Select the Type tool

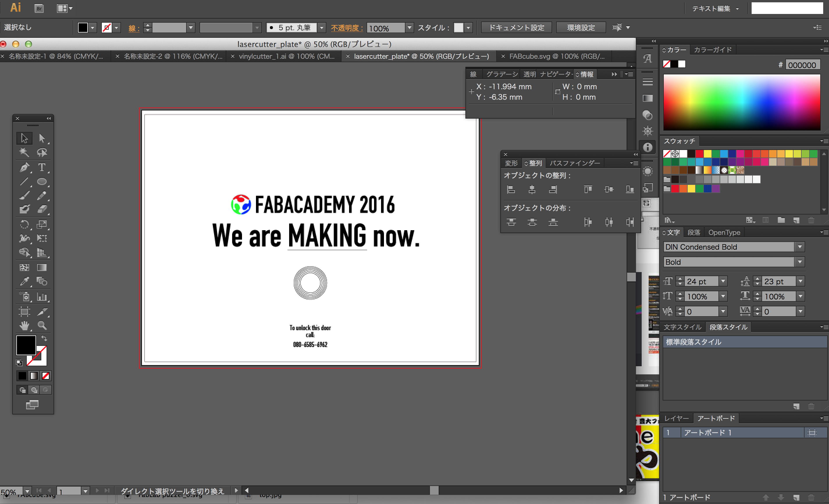click(42, 167)
